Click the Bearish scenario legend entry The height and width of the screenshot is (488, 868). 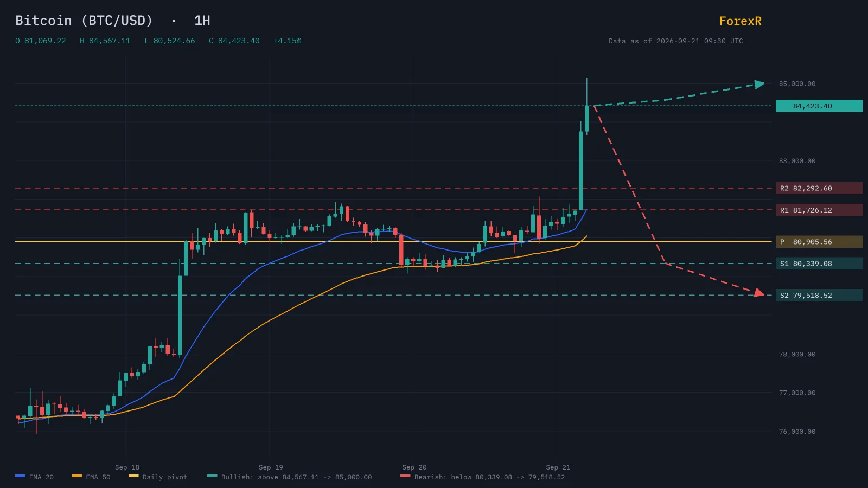(x=483, y=477)
